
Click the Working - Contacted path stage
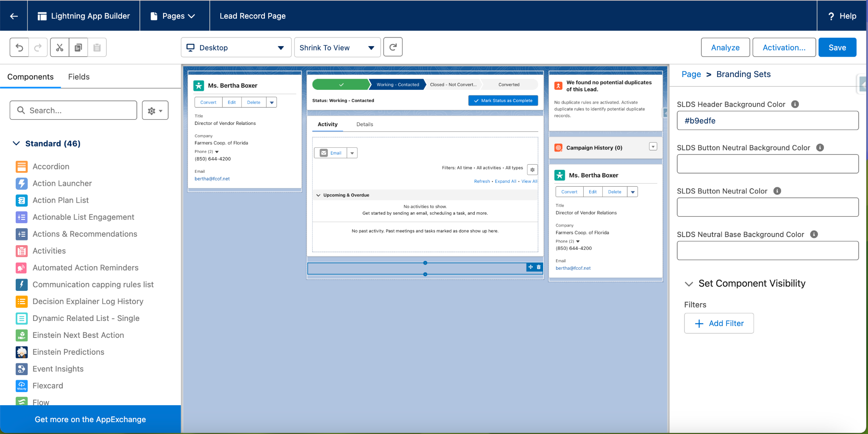[x=398, y=85]
